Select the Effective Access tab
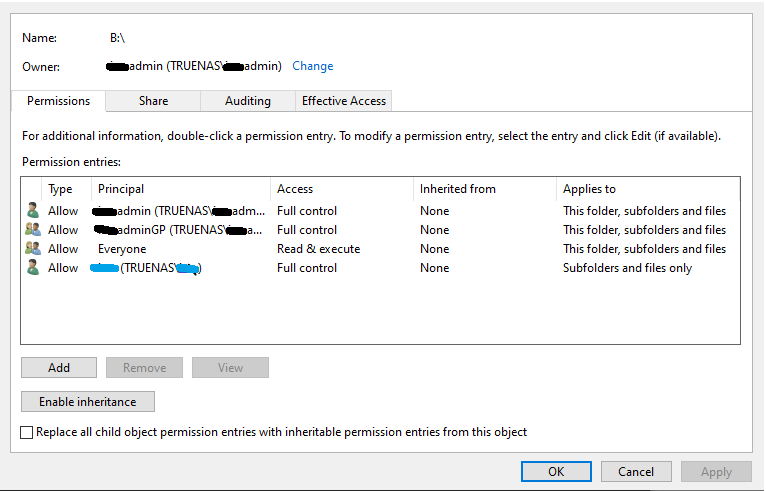The image size is (766, 491). click(345, 101)
